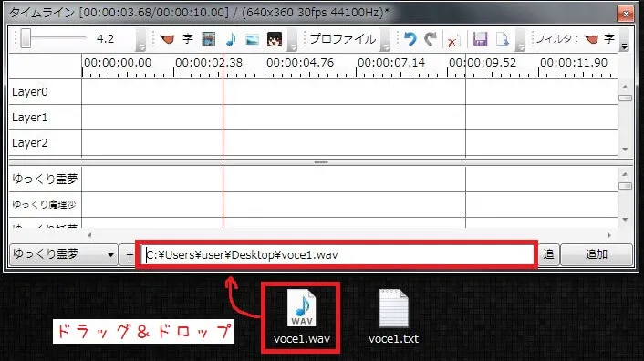Click the 00:00:04.76 ruler mark
Viewport: 644px width, 361px height.
300,63
